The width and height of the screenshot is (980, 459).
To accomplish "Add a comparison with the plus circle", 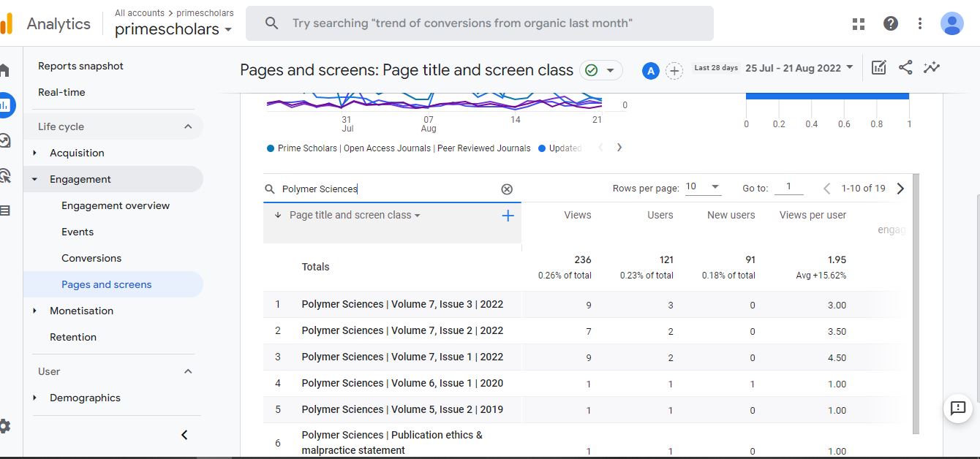I will click(x=674, y=71).
